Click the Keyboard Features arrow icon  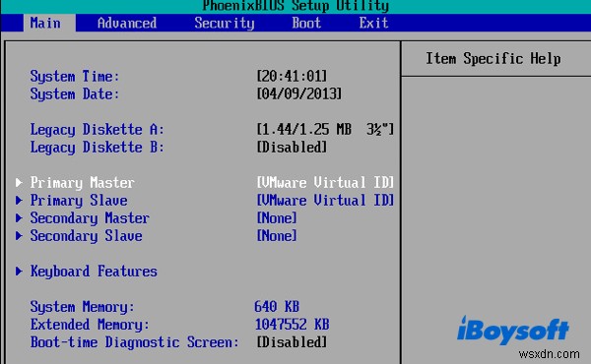19,271
